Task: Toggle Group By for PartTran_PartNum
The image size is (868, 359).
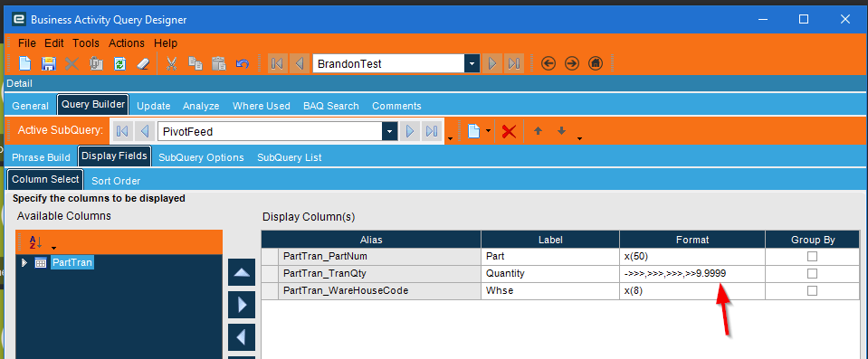Action: coord(812,256)
